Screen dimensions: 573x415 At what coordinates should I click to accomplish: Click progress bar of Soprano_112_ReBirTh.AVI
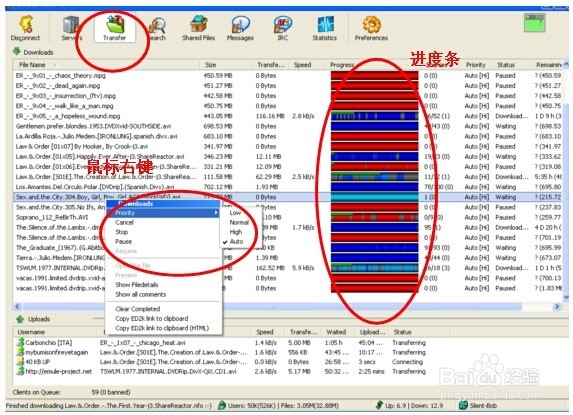tap(375, 217)
